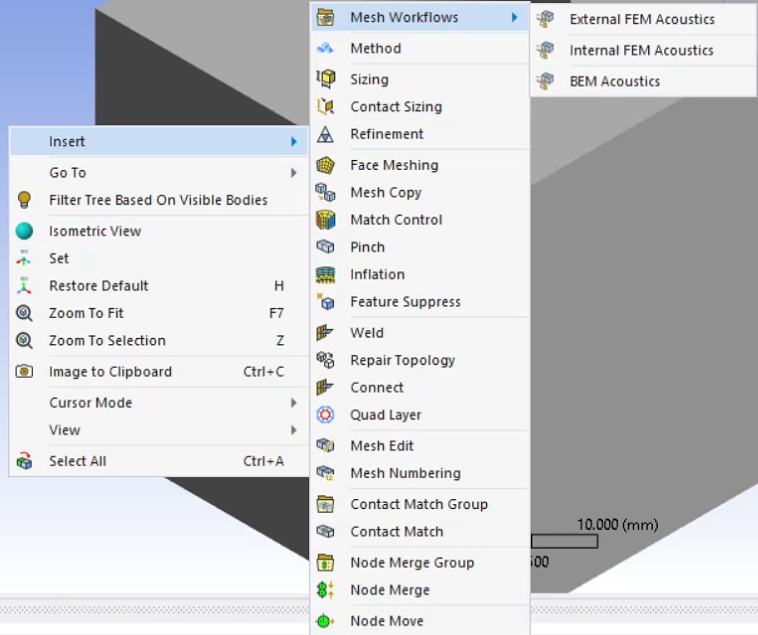Choose Insert from the context menu
This screenshot has height=635, width=758.
(159, 142)
